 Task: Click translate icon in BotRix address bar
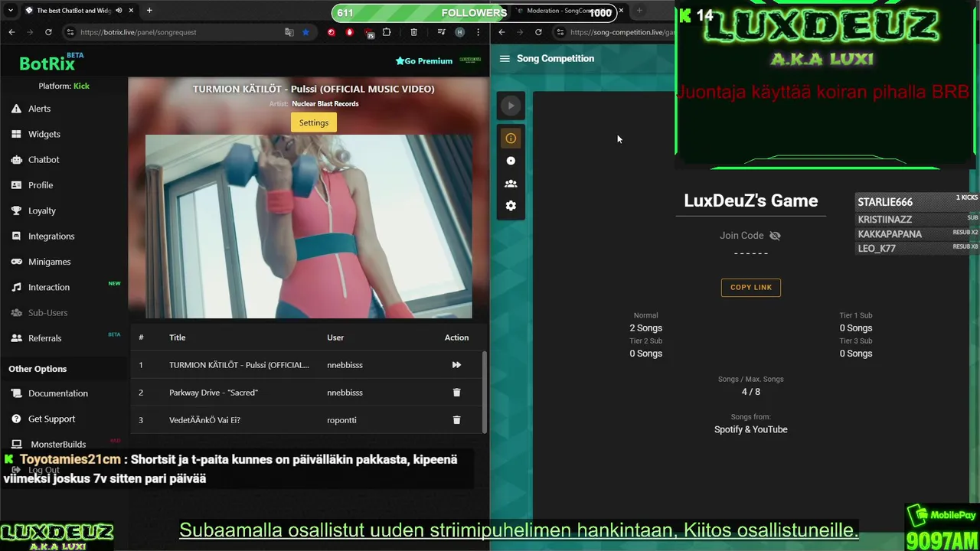pos(289,32)
